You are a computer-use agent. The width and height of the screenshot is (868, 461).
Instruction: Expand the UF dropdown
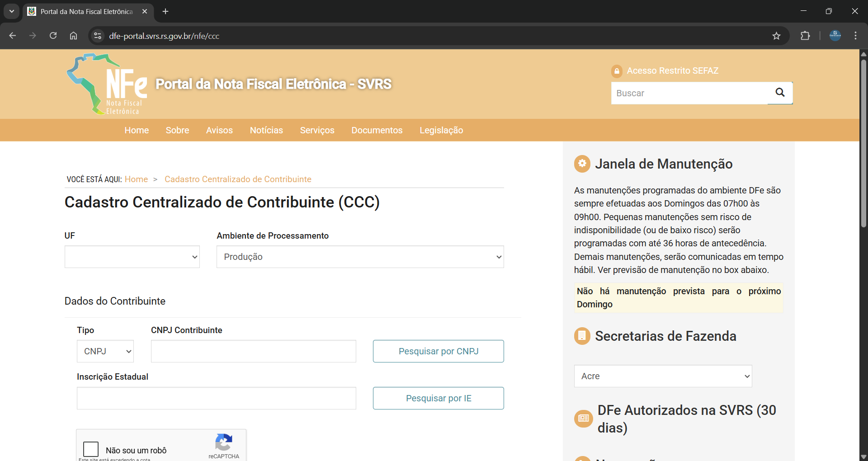pos(132,257)
